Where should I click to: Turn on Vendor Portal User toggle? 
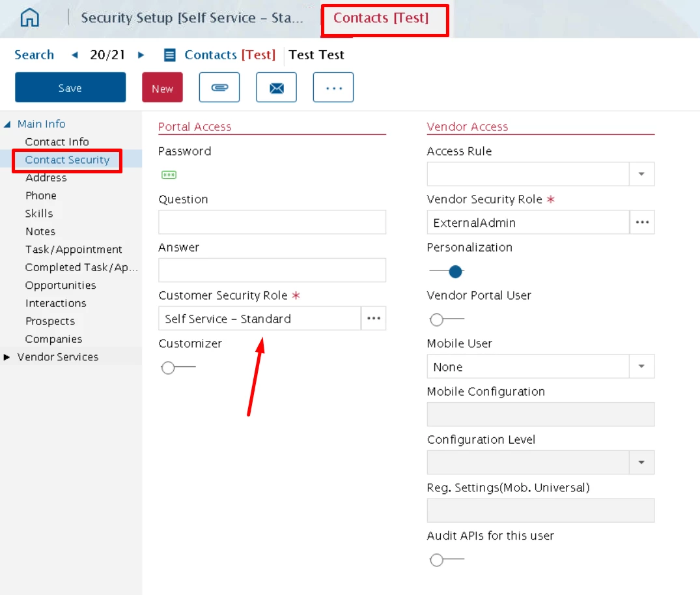[x=446, y=319]
